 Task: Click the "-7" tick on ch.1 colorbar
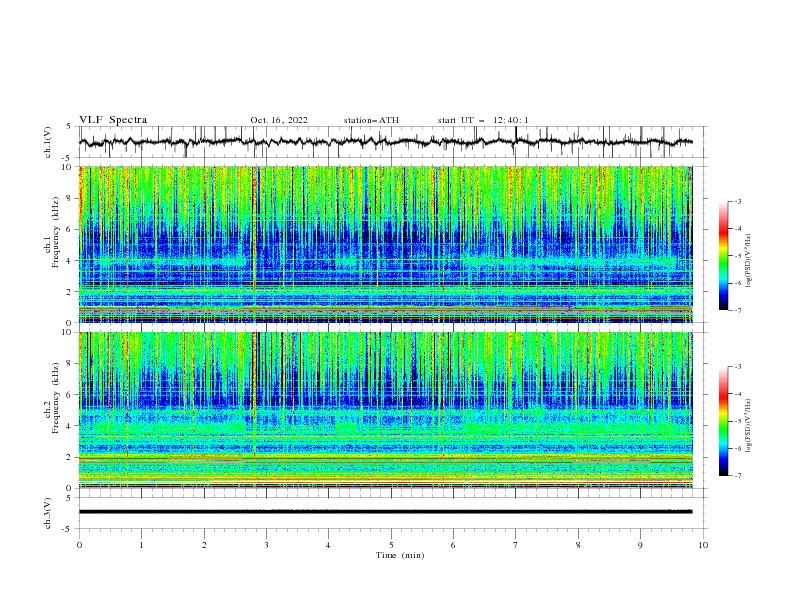pos(738,310)
